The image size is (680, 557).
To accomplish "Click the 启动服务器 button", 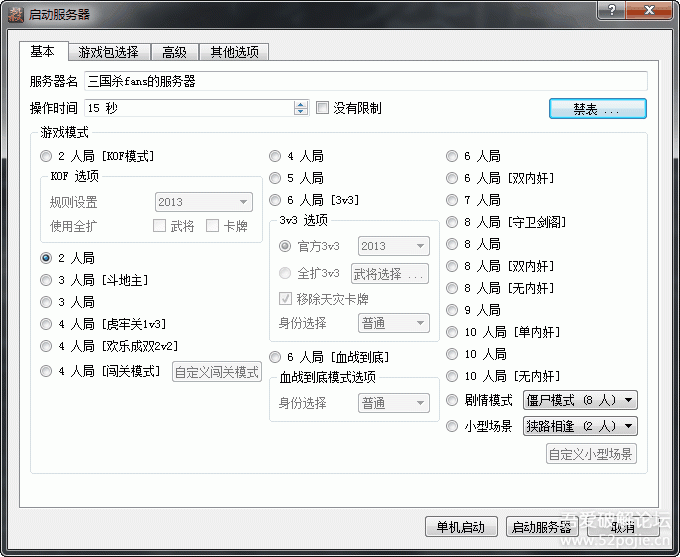I will (x=541, y=527).
